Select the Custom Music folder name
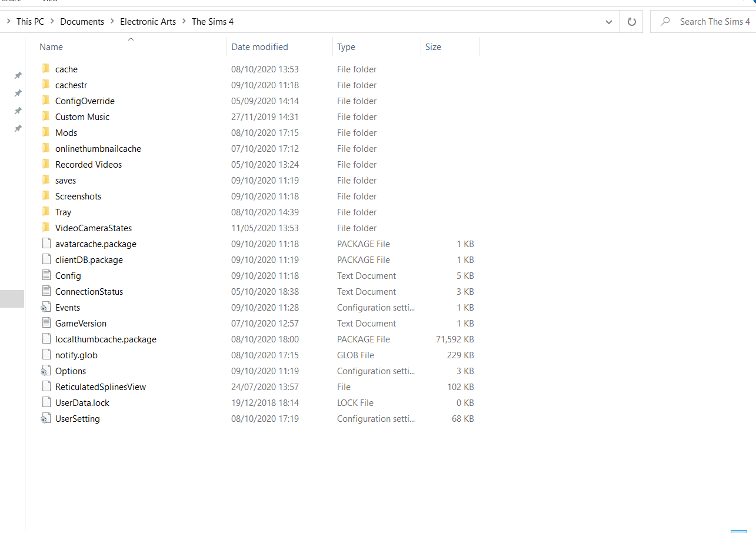This screenshot has height=533, width=756. [82, 117]
